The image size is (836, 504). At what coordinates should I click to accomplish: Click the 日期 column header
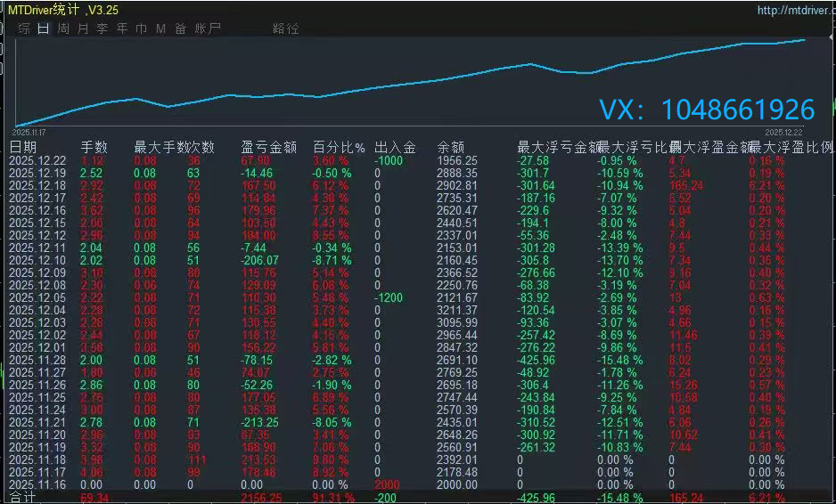click(x=24, y=147)
